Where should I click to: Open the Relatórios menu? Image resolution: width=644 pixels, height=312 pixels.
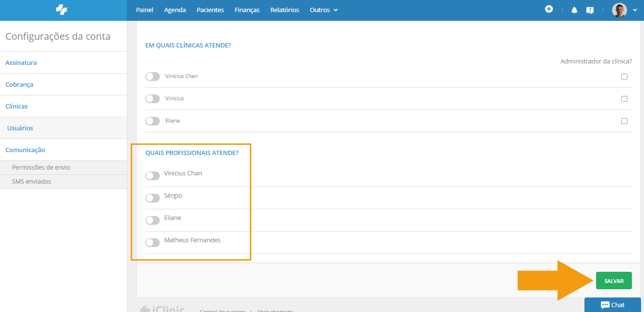[285, 10]
